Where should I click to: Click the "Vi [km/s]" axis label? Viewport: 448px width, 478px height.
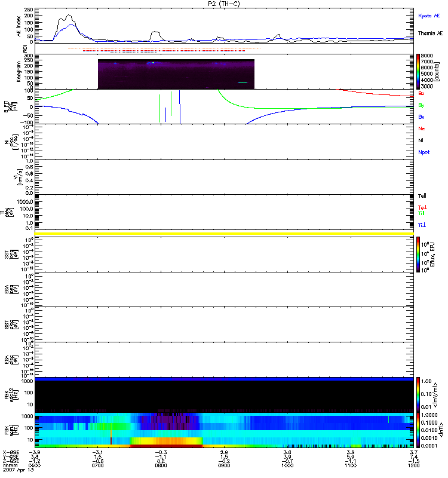[18, 177]
